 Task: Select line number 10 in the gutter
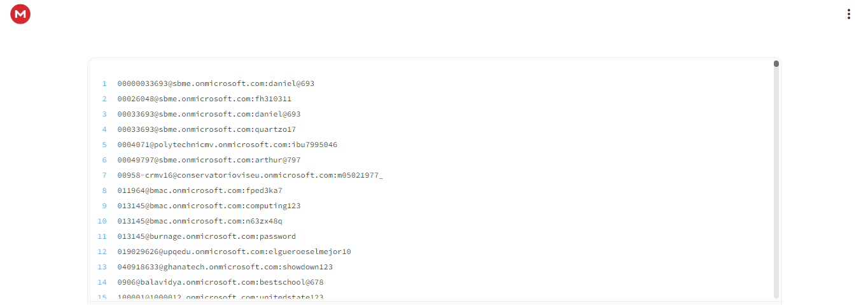coord(102,221)
